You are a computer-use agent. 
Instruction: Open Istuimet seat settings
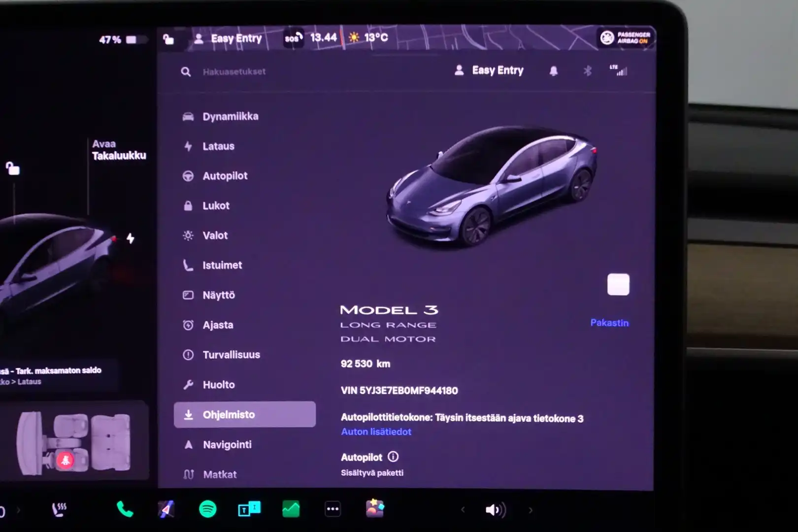click(212, 266)
